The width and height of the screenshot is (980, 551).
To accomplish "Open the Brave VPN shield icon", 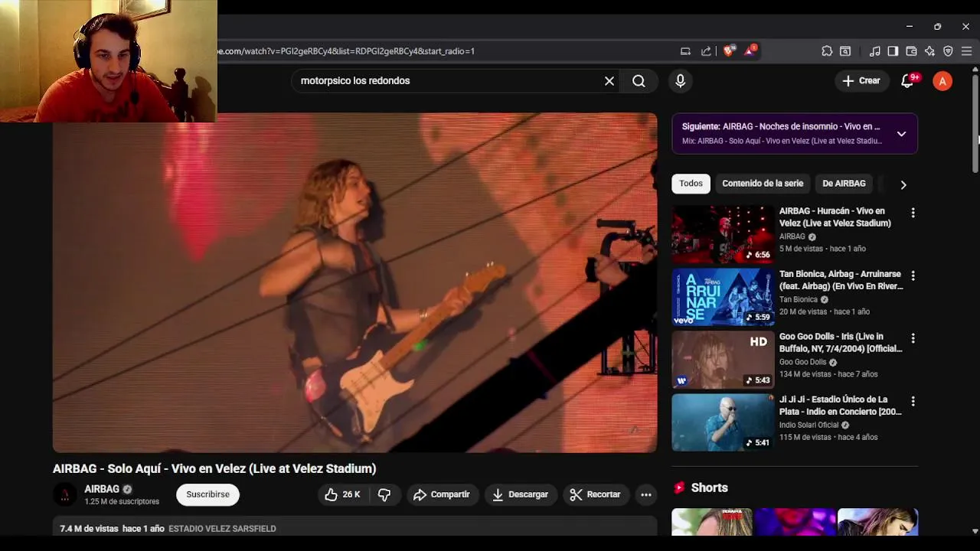I will tap(948, 51).
